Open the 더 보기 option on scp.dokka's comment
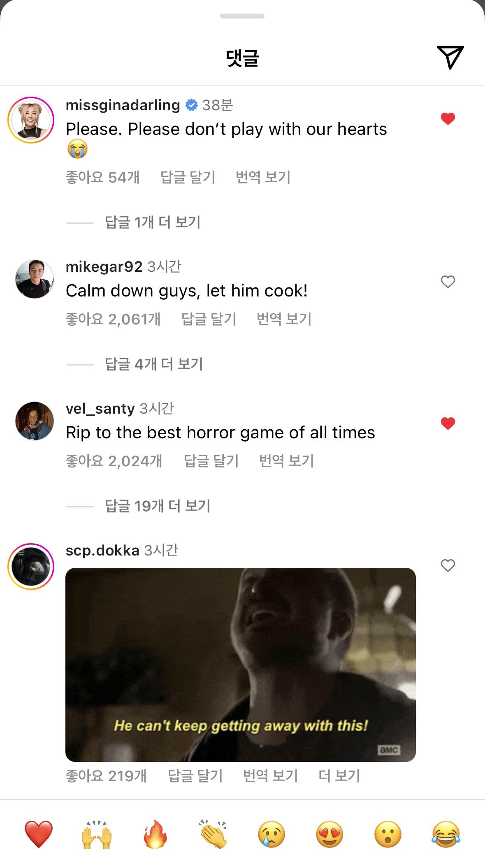 tap(339, 776)
